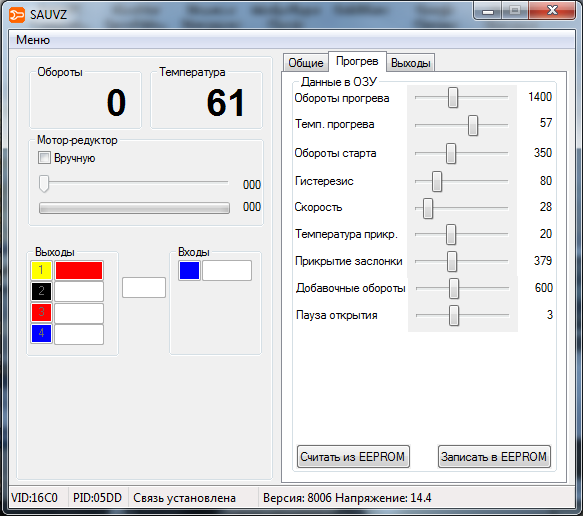Viewport: 583px width, 516px height.
Task: Click the Гистерезис slider thumb
Action: click(437, 181)
